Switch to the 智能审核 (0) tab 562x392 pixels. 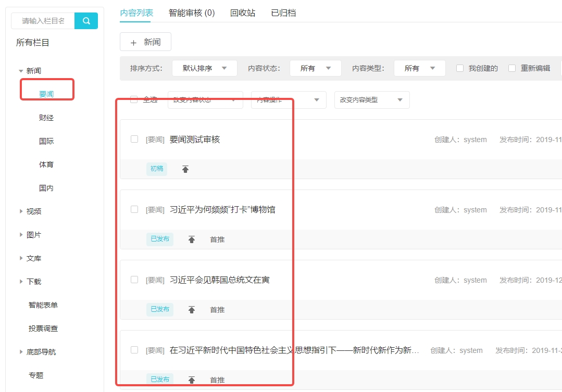coord(192,13)
